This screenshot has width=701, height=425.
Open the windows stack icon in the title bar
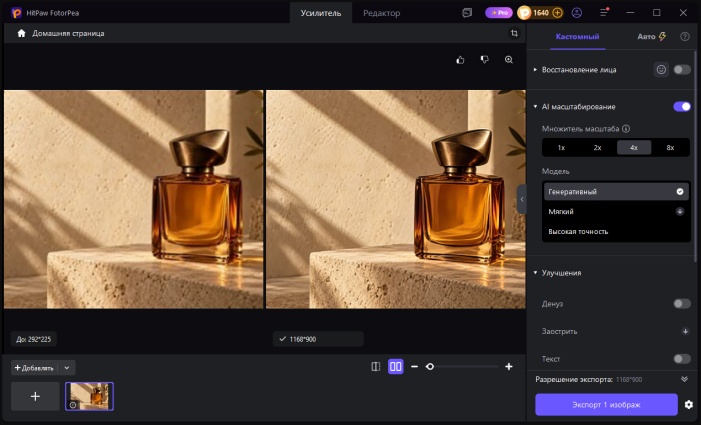(x=467, y=13)
